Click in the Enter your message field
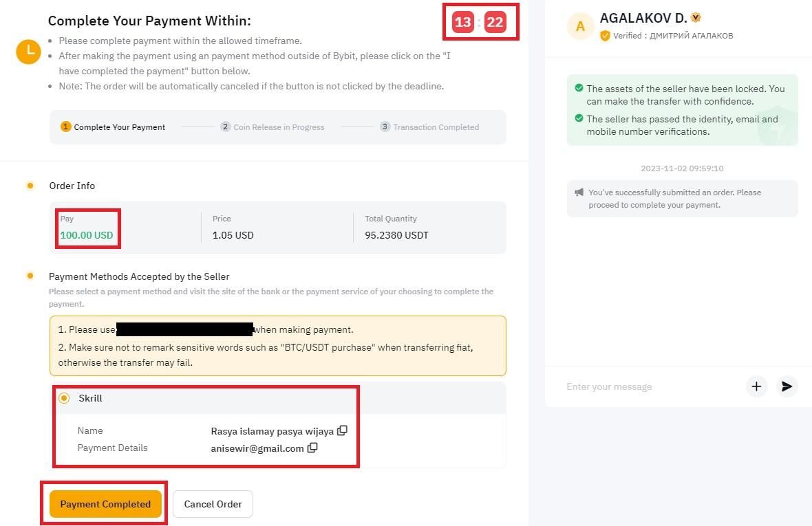 tap(652, 386)
